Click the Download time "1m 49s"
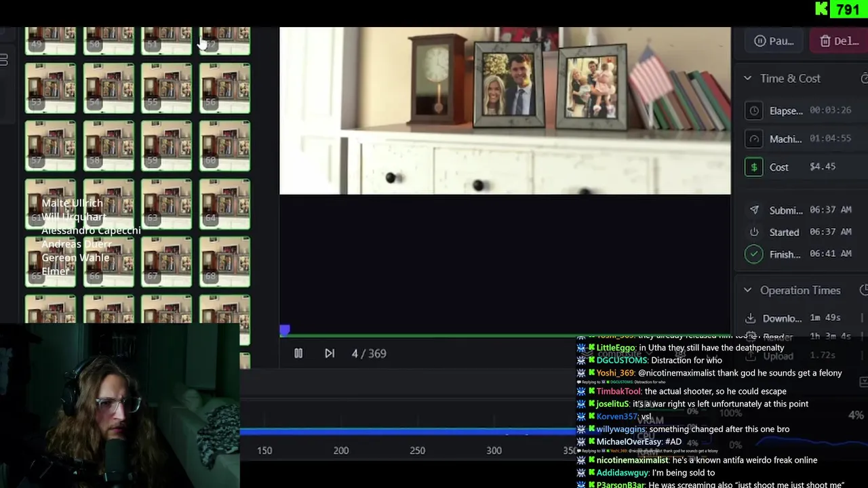This screenshot has height=488, width=868. click(x=825, y=318)
